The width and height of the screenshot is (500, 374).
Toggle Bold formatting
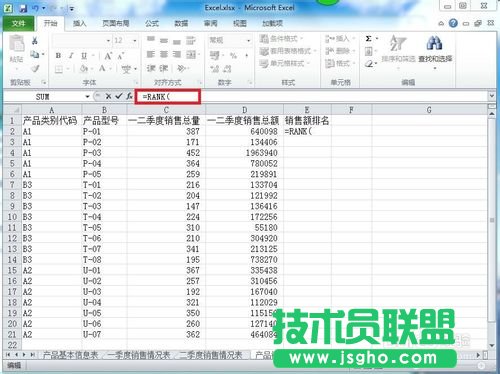click(58, 56)
